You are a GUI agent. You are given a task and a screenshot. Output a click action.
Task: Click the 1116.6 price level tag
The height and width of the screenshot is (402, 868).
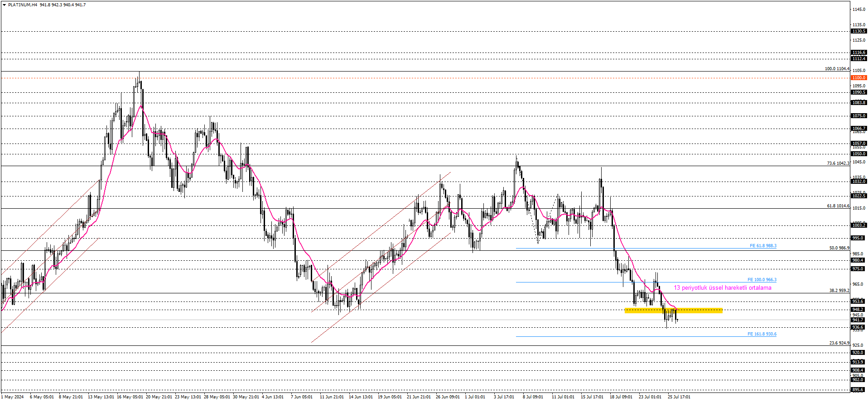(x=859, y=53)
